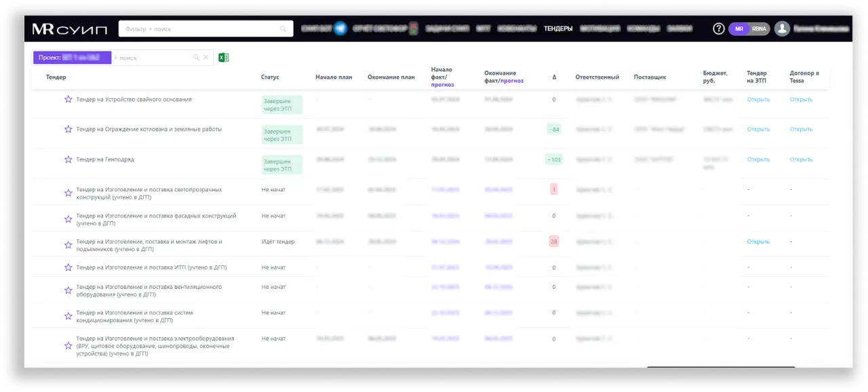Sort by the Δ column header
This screenshot has width=868, height=392.
pyautogui.click(x=554, y=77)
